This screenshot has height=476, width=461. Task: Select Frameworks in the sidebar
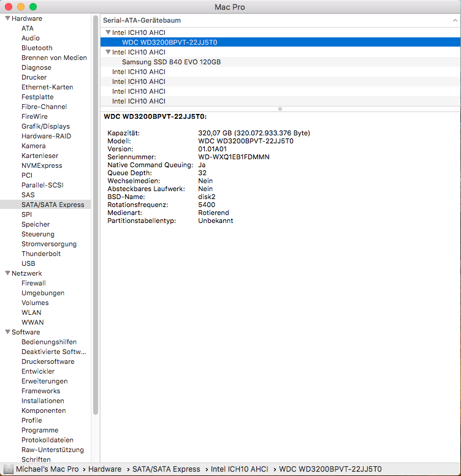click(40, 391)
